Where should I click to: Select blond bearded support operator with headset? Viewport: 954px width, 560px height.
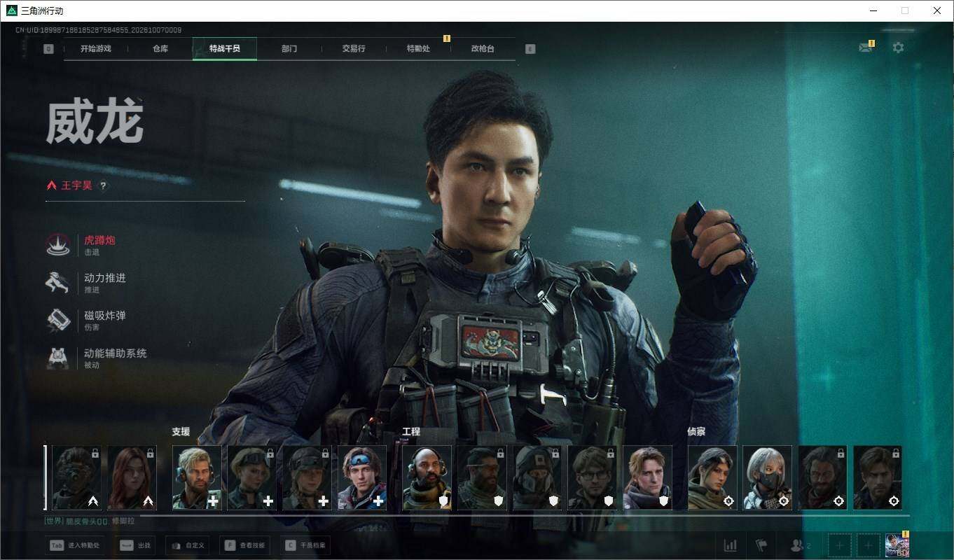[x=197, y=477]
